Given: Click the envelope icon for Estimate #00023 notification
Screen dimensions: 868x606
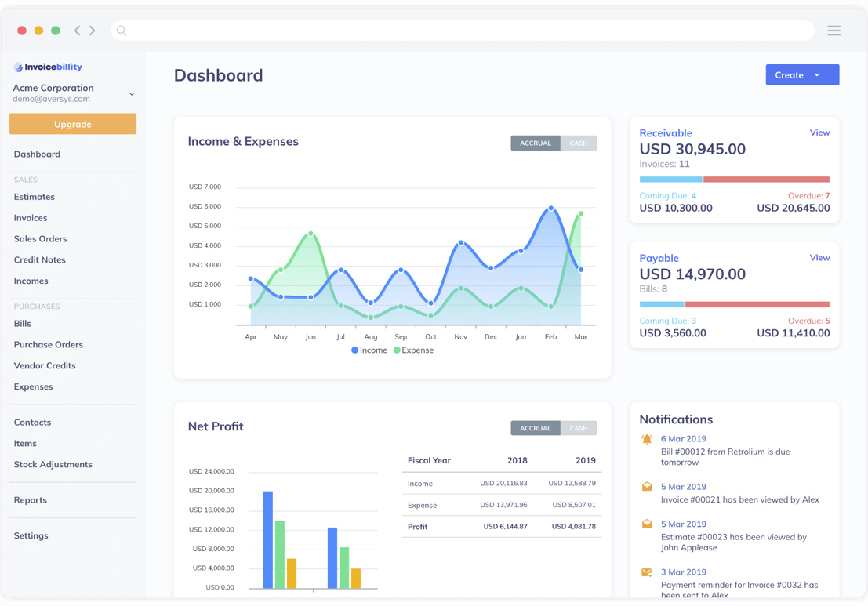Looking at the screenshot, I should coord(647,524).
